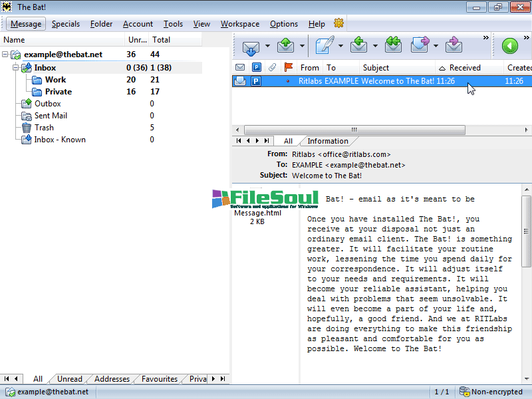This screenshot has height=399, width=532.
Task: Open the Workspace menu
Action: point(240,24)
